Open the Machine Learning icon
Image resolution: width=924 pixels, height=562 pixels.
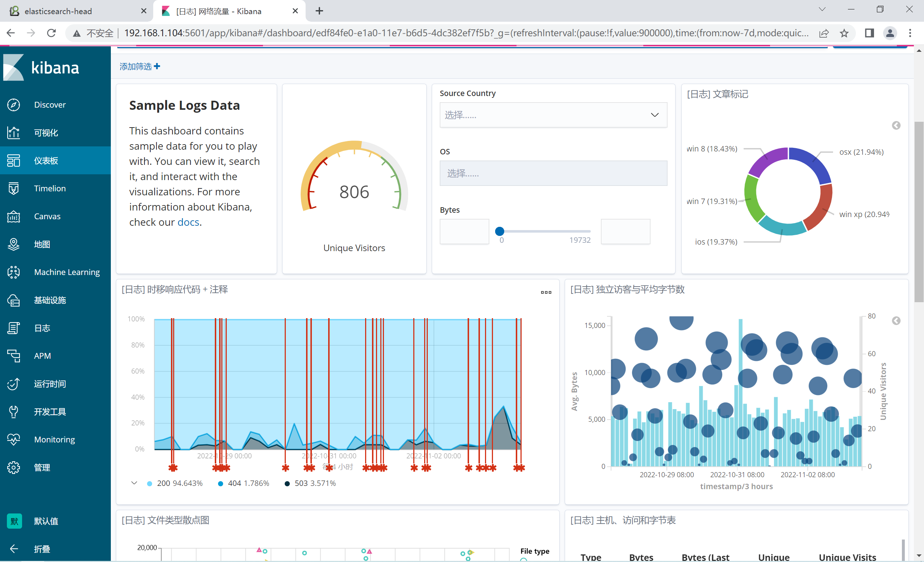(13, 272)
